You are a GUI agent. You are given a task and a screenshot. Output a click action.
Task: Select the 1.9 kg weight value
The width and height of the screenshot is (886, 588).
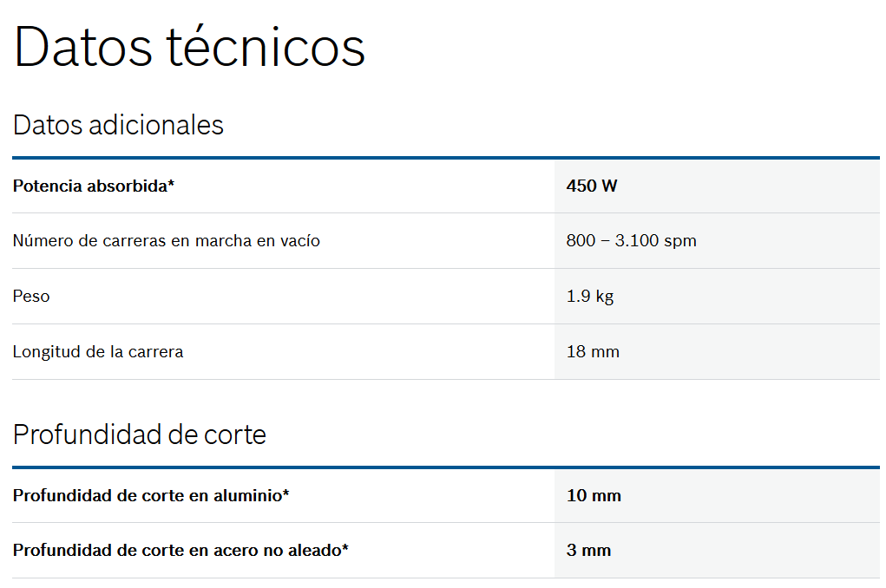pyautogui.click(x=590, y=297)
